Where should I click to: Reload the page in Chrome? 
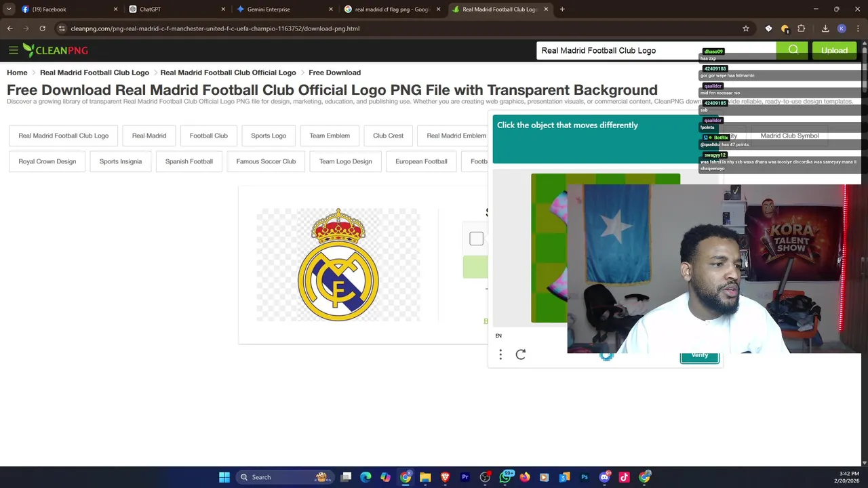[x=42, y=28]
